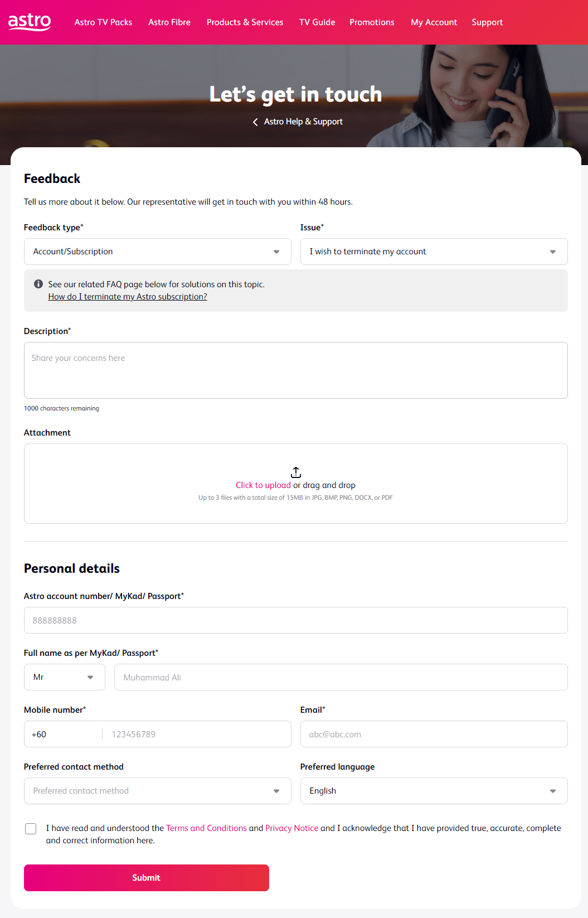Screen dimensions: 588x918
Task: Open the terminate Astro subscription FAQ link
Action: 128,297
